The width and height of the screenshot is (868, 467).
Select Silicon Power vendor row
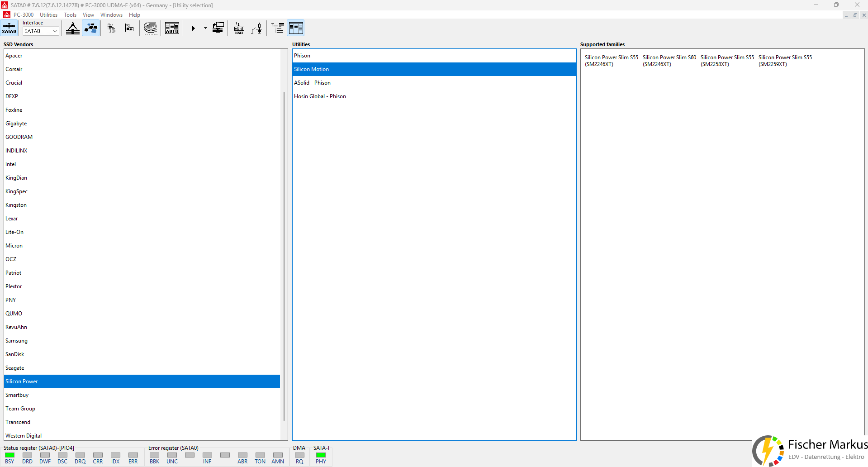142,381
